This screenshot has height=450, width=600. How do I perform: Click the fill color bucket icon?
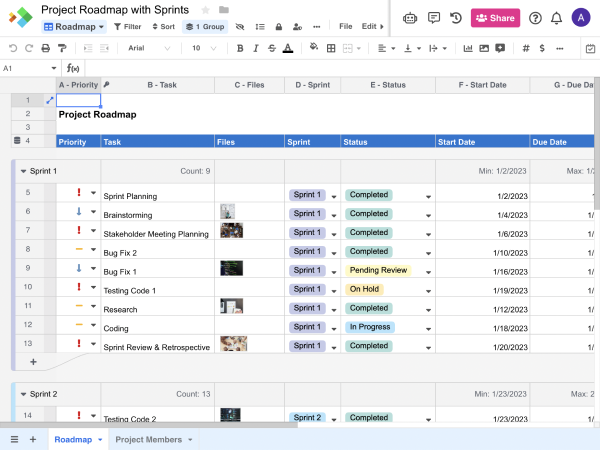pyautogui.click(x=314, y=48)
